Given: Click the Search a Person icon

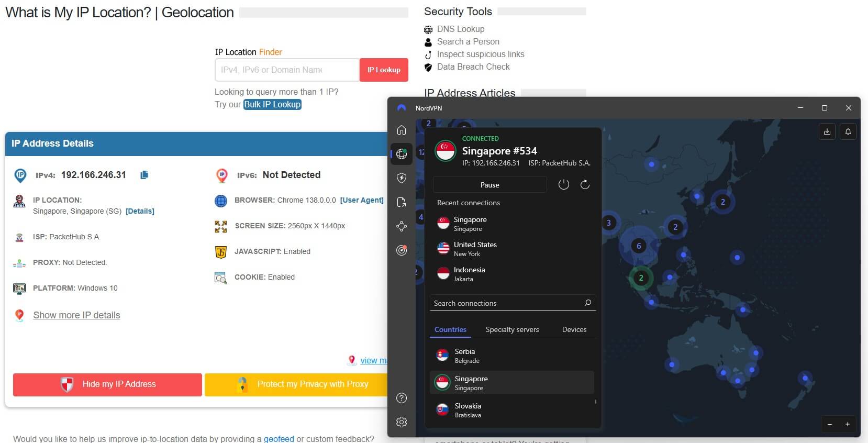Looking at the screenshot, I should pyautogui.click(x=428, y=42).
